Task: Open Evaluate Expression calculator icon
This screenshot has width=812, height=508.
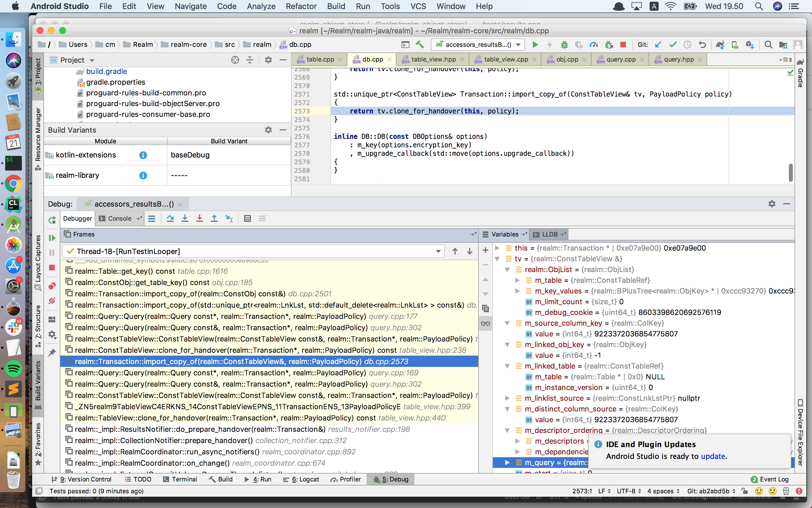Action: (x=248, y=219)
